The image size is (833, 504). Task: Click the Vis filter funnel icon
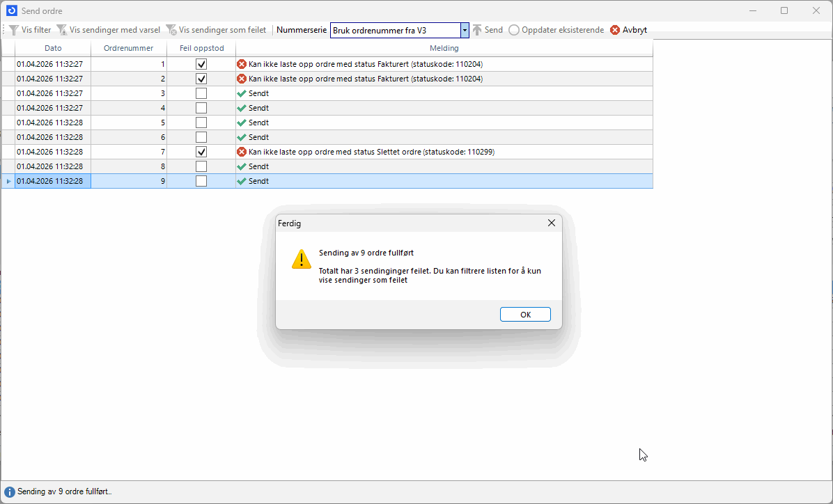click(13, 31)
